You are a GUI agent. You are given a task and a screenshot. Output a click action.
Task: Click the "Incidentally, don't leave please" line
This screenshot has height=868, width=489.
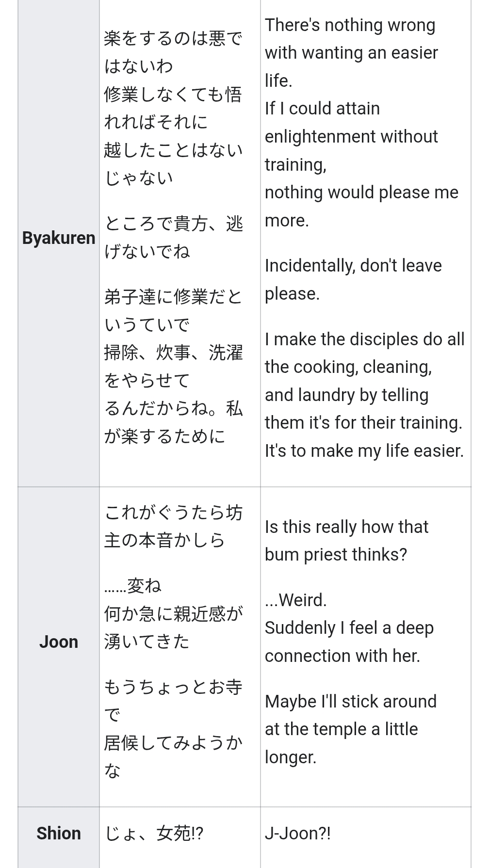click(353, 266)
